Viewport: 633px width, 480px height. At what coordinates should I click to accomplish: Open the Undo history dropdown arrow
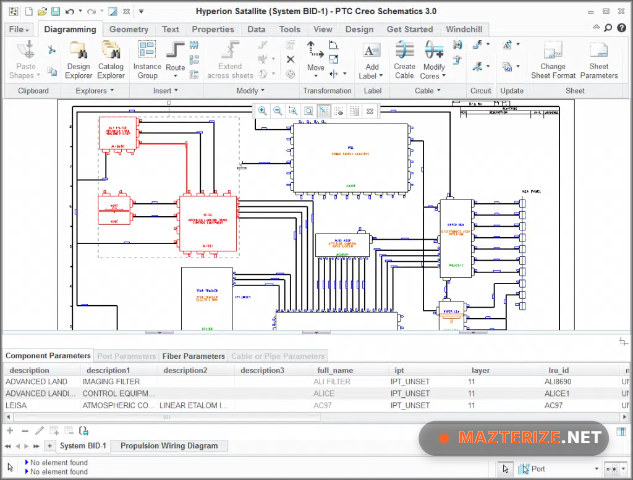tap(80, 11)
